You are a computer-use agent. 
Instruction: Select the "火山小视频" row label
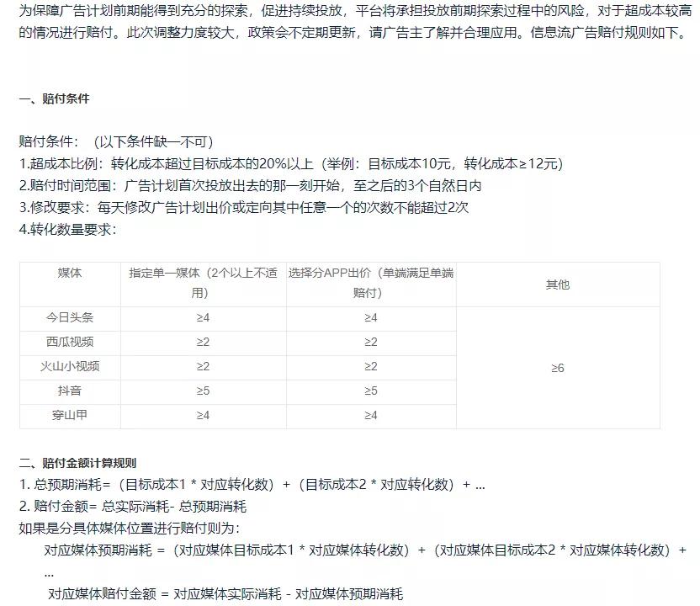pyautogui.click(x=70, y=367)
